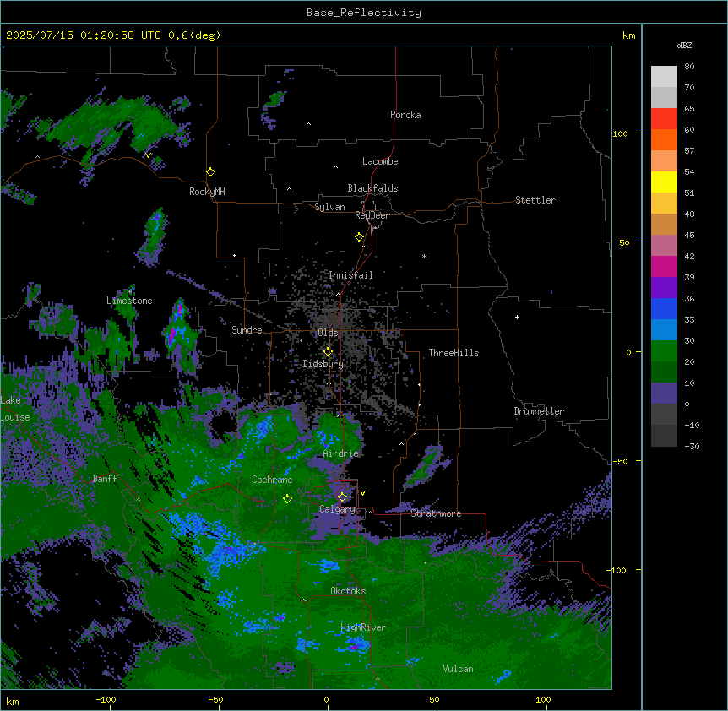728x711 pixels.
Task: Select the 65 dBZ red legend swatch
Action: click(x=664, y=118)
